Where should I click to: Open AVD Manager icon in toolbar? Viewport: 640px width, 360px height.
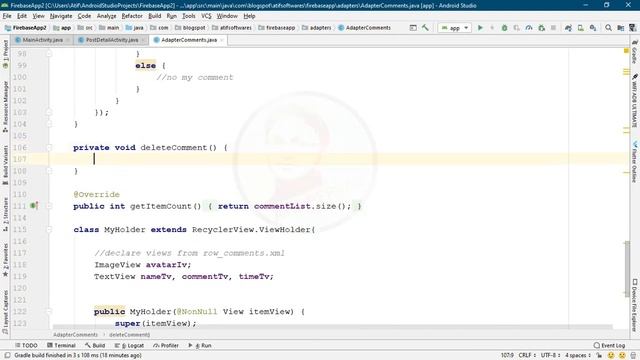click(580, 28)
